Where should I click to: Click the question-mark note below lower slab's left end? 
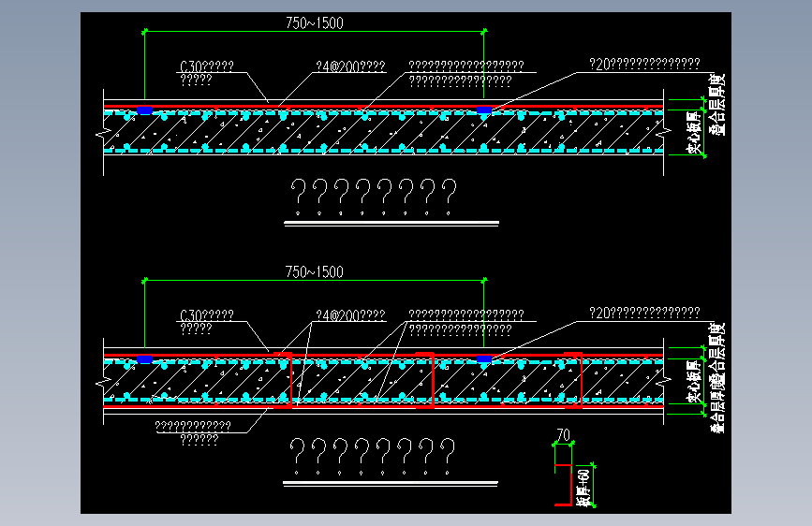coord(193,432)
